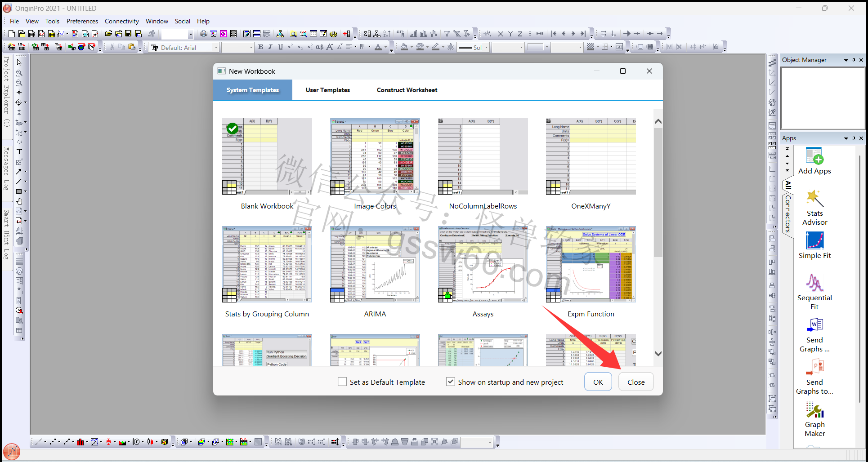Click the Underline formatting icon
Viewport: 868px width, 462px height.
click(x=280, y=47)
